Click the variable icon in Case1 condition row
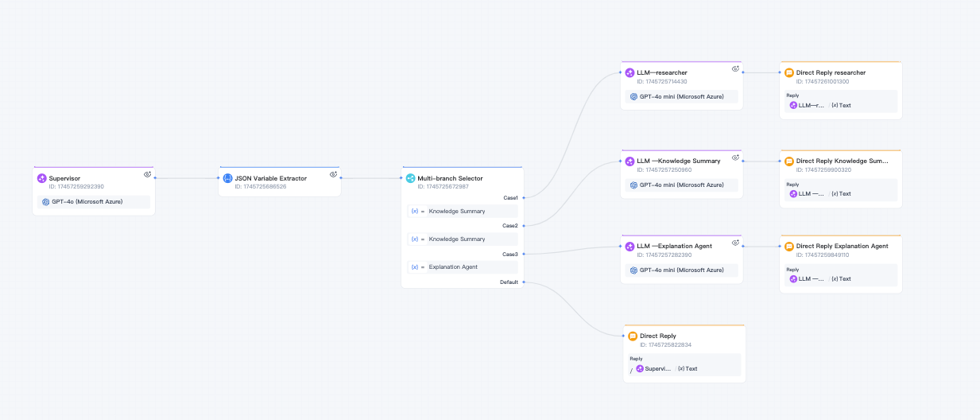This screenshot has height=420, width=980. click(414, 211)
